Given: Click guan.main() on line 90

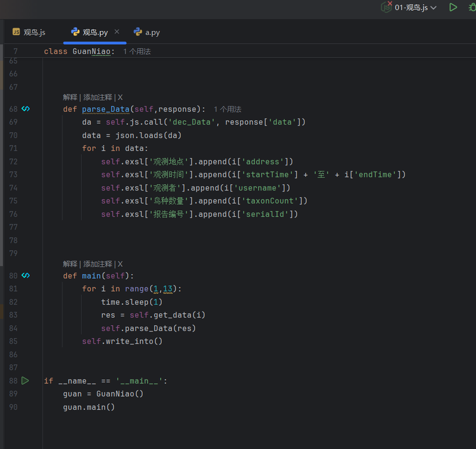Looking at the screenshot, I should pyautogui.click(x=89, y=407).
